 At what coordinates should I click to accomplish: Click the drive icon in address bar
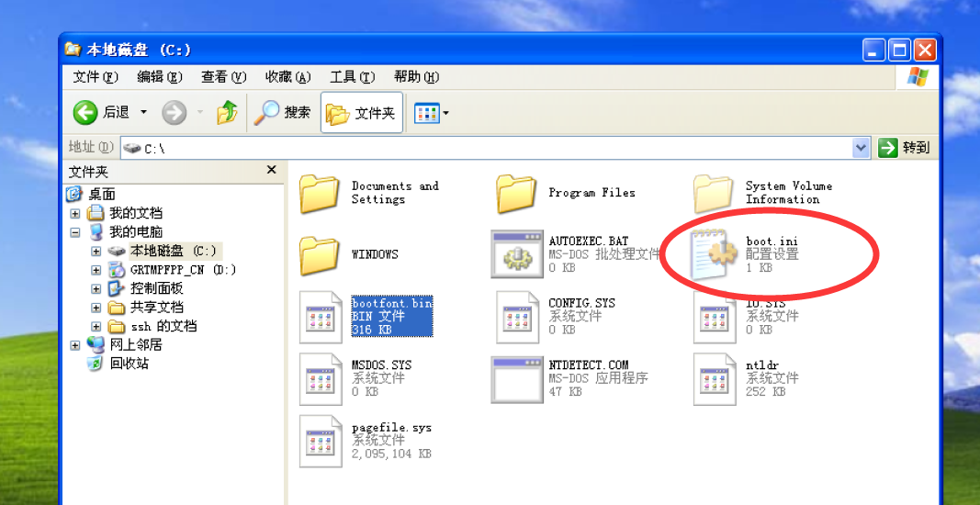click(x=132, y=148)
